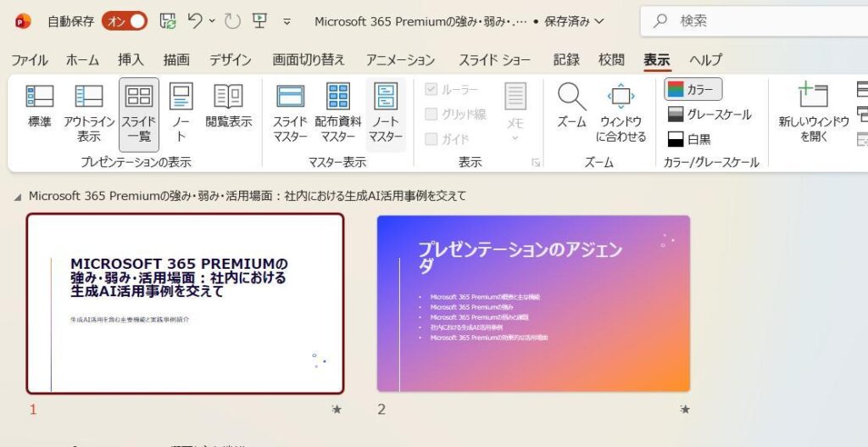
Task: Switch to the 画面切り替え tab
Action: (309, 60)
